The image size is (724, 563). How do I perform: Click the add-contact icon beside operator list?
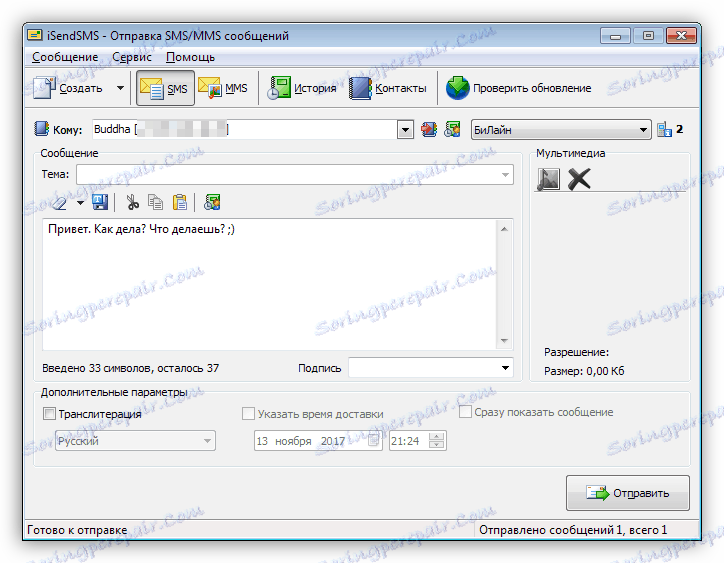[452, 129]
